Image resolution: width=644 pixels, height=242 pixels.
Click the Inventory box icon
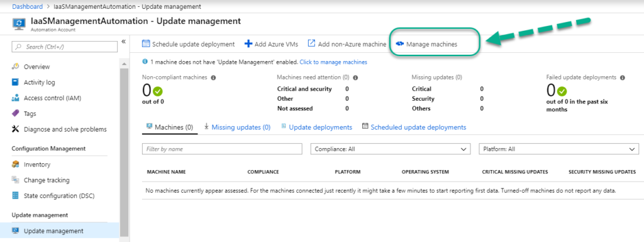click(x=16, y=164)
